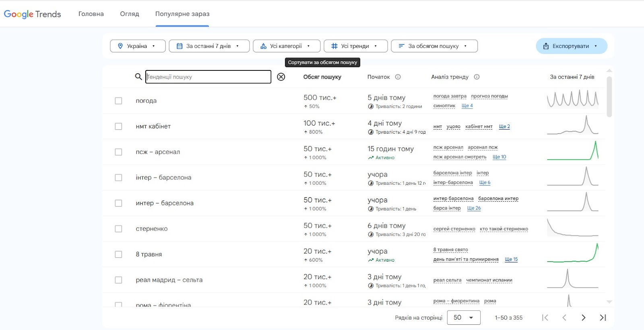Open the Популярне зараз tab
The width and height of the screenshot is (644, 330).
[182, 14]
